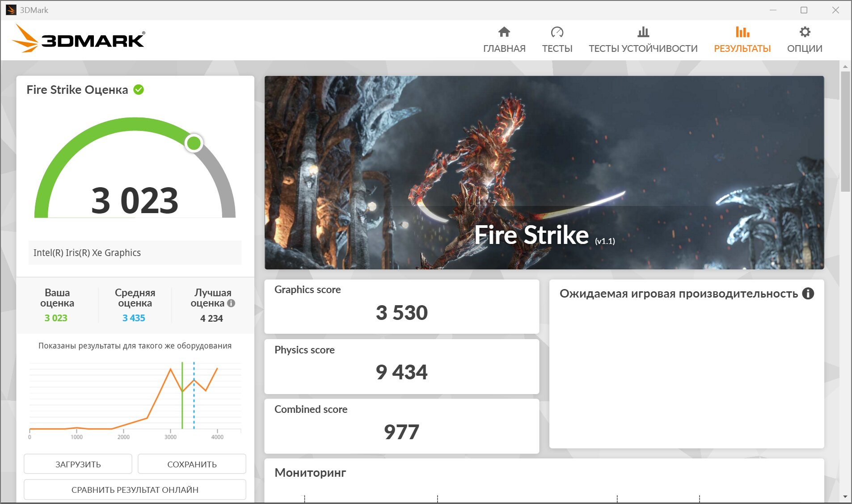Click the blue dashed average marker in chart

tap(194, 395)
